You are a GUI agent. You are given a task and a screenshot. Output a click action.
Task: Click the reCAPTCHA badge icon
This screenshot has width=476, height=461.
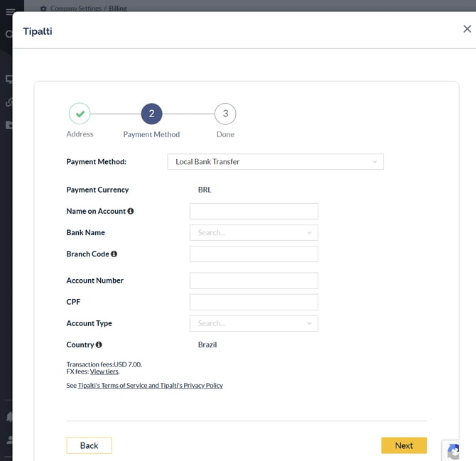pyautogui.click(x=453, y=451)
